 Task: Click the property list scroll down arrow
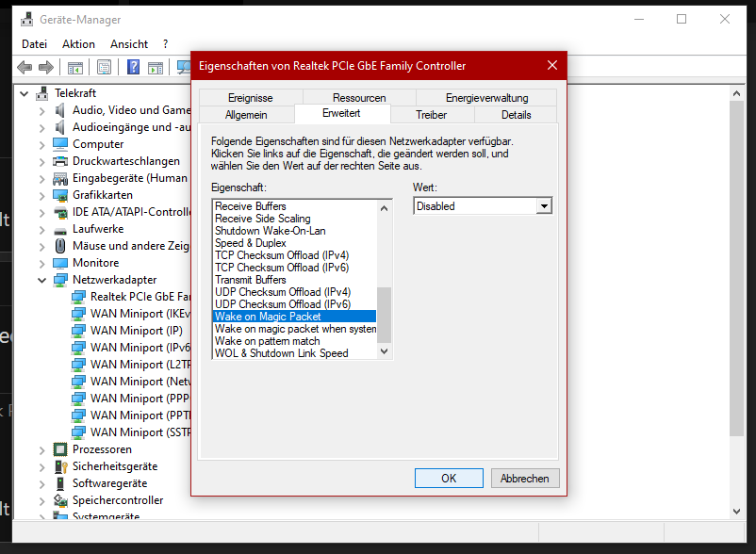point(385,351)
